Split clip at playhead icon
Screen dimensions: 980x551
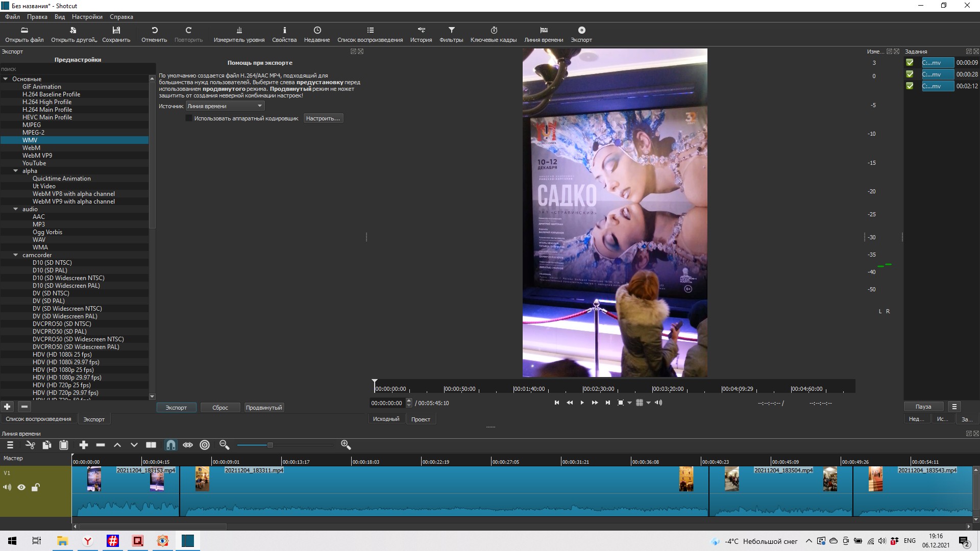point(151,445)
